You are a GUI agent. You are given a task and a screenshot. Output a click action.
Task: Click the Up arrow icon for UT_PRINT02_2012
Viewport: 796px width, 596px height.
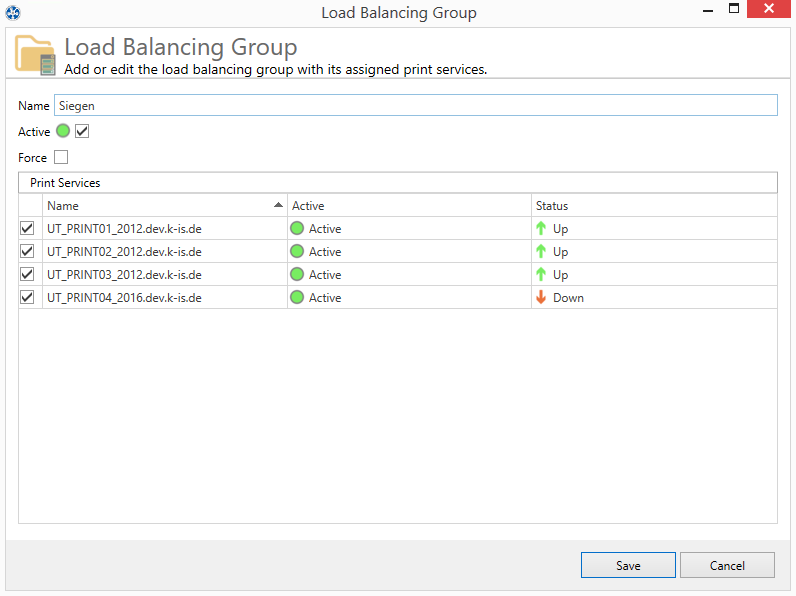pos(542,252)
